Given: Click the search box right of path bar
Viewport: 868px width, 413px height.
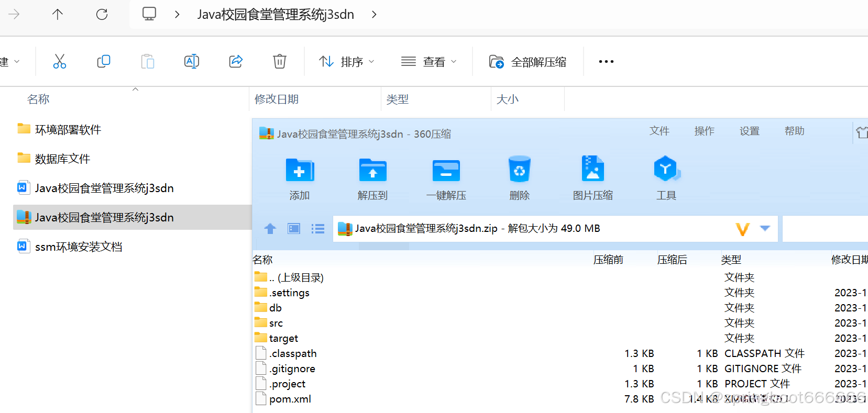Looking at the screenshot, I should [x=825, y=229].
